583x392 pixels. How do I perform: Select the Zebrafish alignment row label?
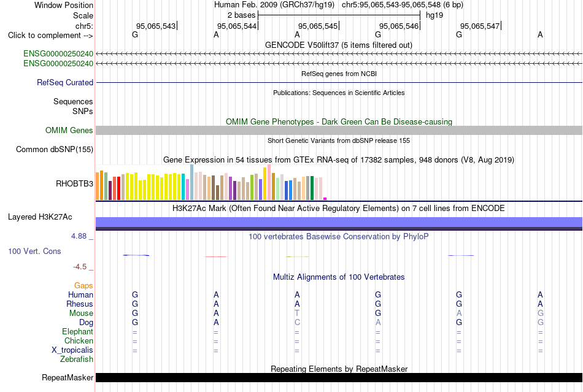coord(77,359)
